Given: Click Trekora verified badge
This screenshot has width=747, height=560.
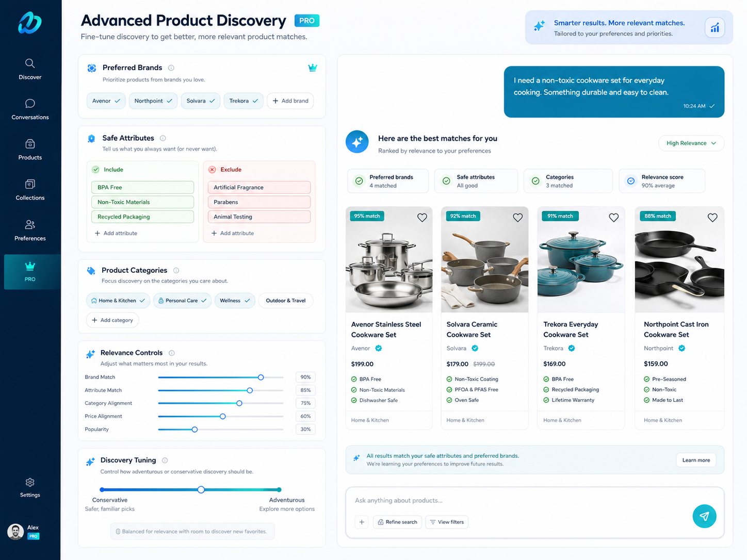Looking at the screenshot, I should pos(572,348).
